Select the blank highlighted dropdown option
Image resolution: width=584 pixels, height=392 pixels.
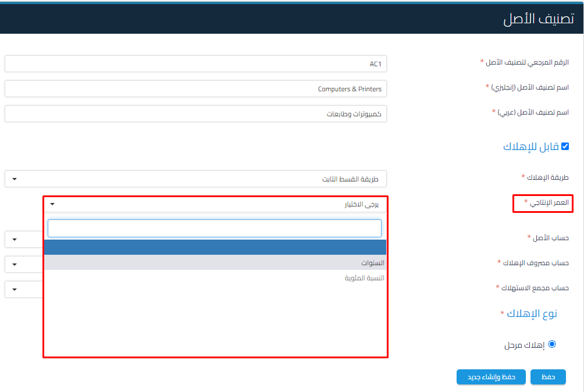click(215, 247)
